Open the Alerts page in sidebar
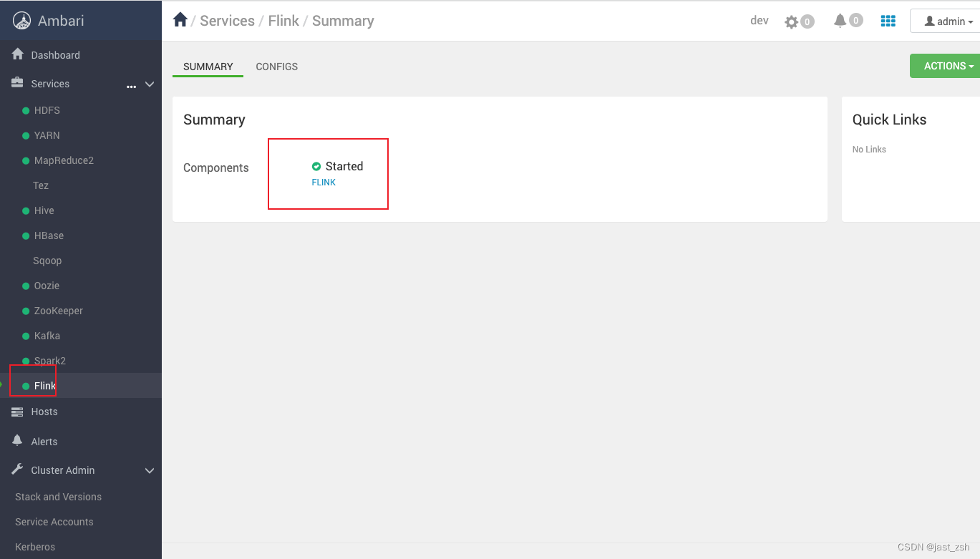The width and height of the screenshot is (980, 559). point(44,442)
